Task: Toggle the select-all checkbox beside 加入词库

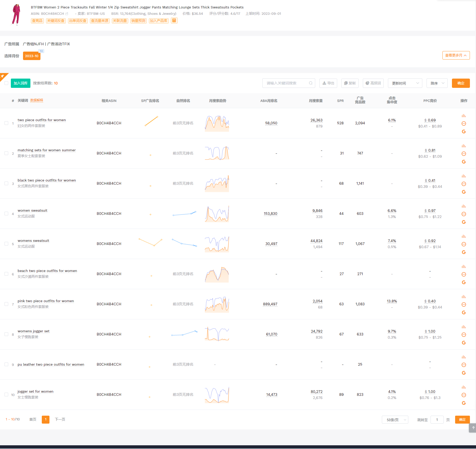Action: [x=6, y=83]
